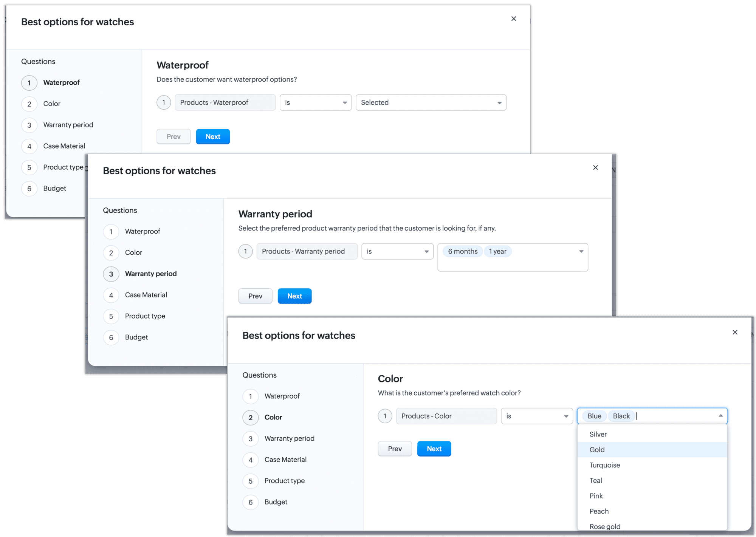Screen dimensions: 756x537
Task: Click Prev on the Warranty period dialog
Action: point(256,296)
